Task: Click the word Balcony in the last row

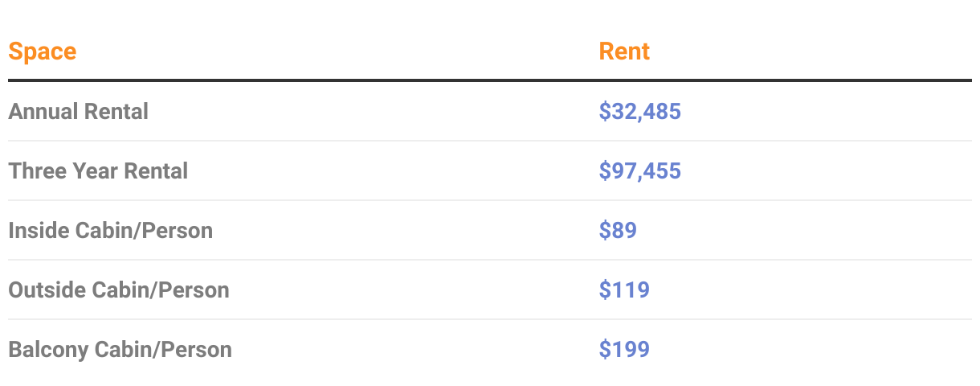Action: tap(48, 349)
